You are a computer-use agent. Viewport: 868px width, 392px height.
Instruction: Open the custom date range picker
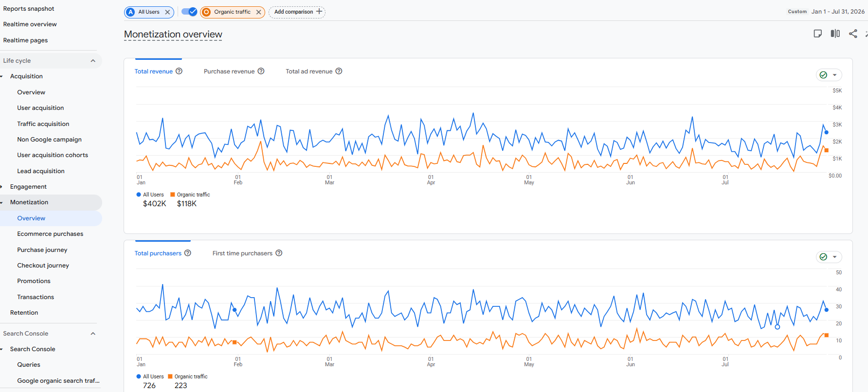click(x=826, y=12)
